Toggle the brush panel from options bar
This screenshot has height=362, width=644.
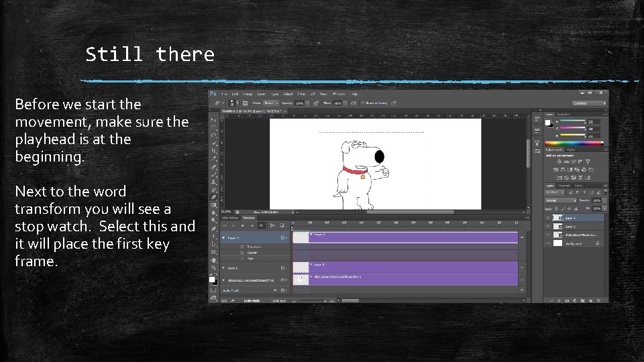(246, 103)
